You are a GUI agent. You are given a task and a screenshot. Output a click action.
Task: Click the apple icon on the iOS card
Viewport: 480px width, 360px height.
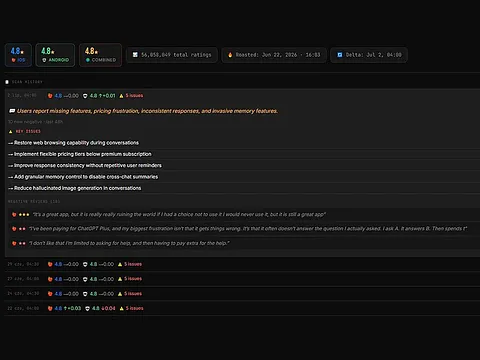[13, 60]
